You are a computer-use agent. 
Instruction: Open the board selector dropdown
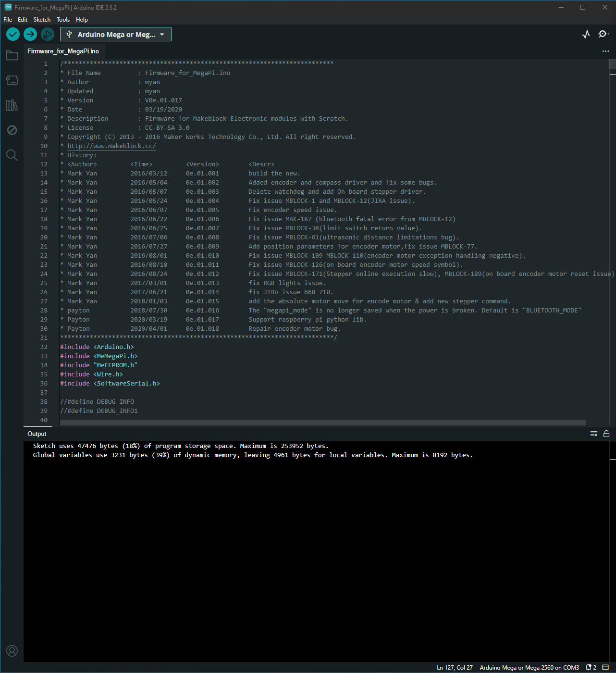(116, 35)
